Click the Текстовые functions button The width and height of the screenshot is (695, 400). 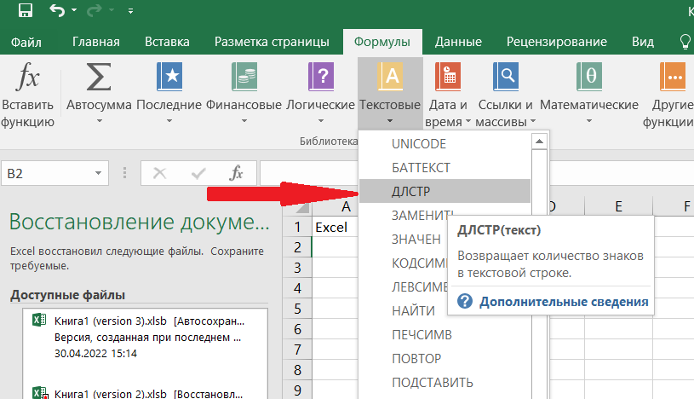coord(390,93)
